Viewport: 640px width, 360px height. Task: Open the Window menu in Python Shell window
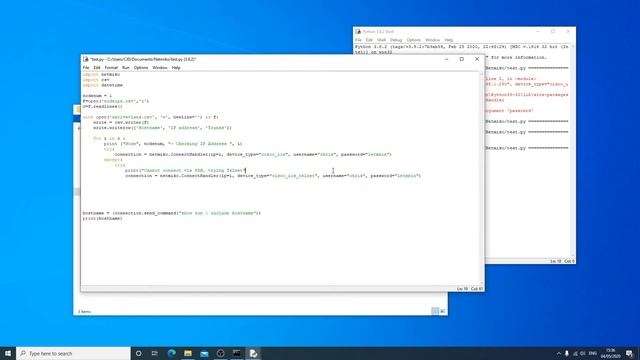(x=433, y=40)
